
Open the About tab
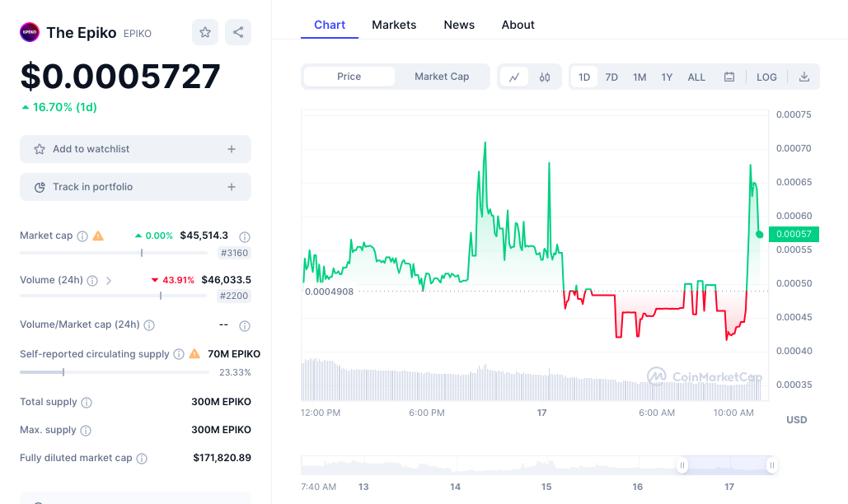(x=518, y=25)
